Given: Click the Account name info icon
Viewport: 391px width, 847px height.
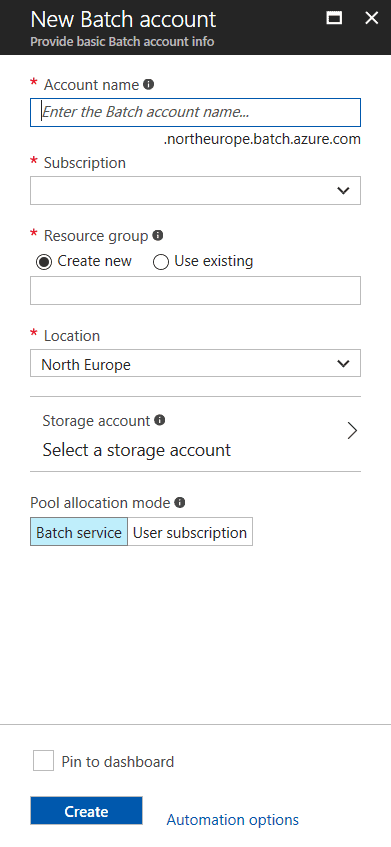Looking at the screenshot, I should point(149,85).
